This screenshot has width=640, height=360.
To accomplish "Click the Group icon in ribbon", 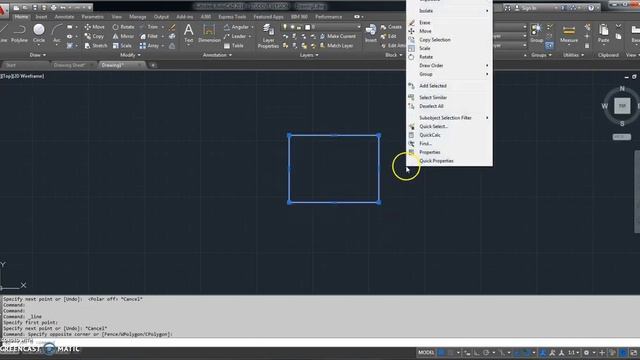I will click(x=536, y=33).
